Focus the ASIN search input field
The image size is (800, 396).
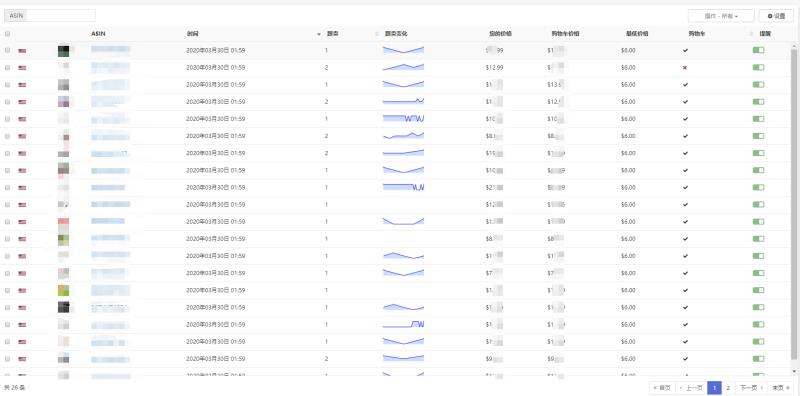[x=61, y=16]
